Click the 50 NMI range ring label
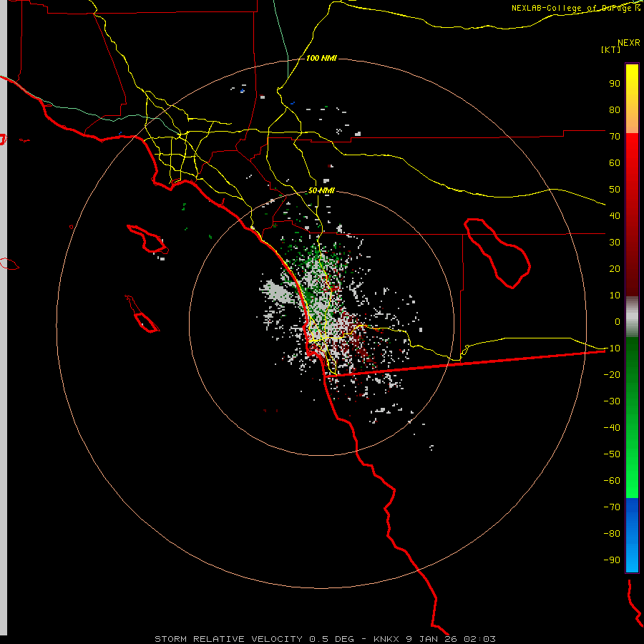The image size is (644, 644). tap(321, 190)
